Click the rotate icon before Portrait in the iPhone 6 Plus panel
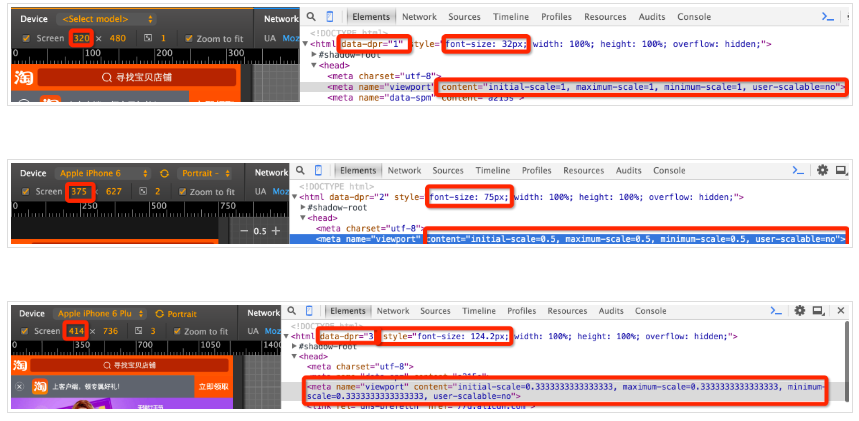The height and width of the screenshot is (421, 859). 159,314
